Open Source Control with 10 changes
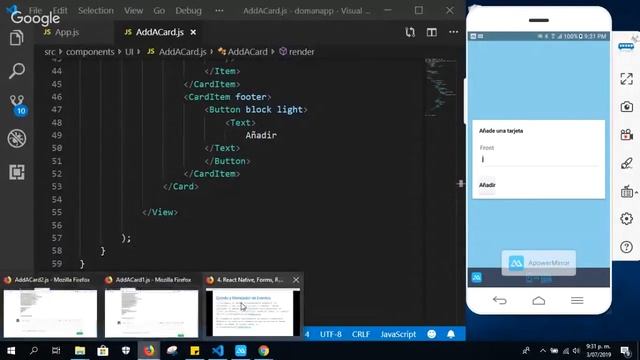This screenshot has height=360, width=640. (17, 104)
